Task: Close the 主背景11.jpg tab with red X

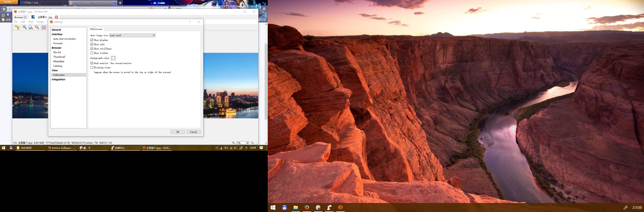Action: point(56,17)
